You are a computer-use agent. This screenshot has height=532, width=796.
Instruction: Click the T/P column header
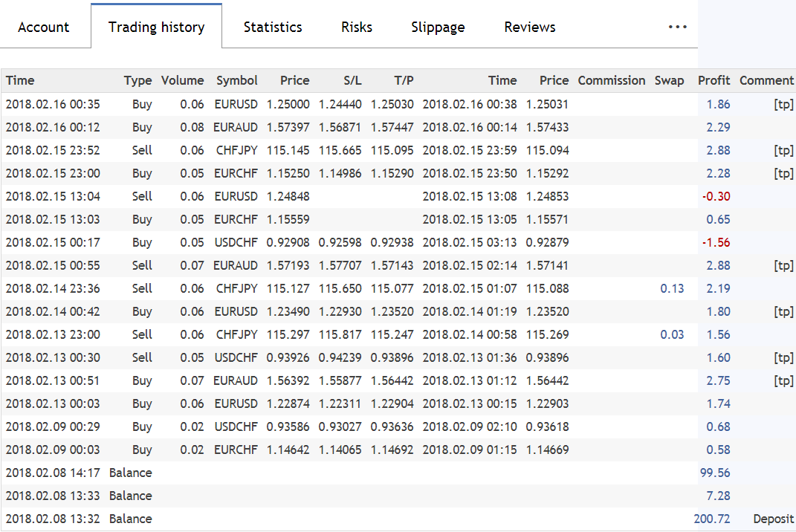pyautogui.click(x=404, y=81)
